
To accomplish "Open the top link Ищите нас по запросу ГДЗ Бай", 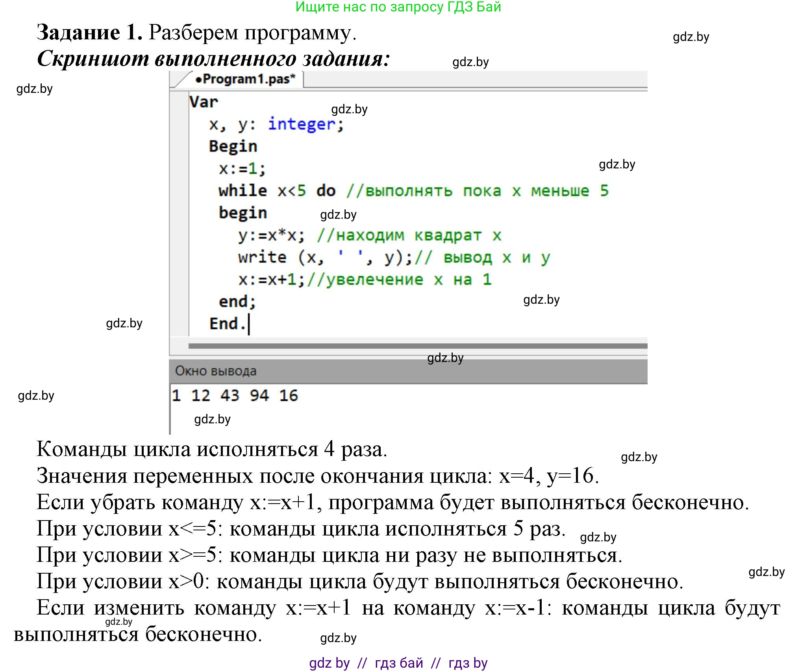I will 398,7.
